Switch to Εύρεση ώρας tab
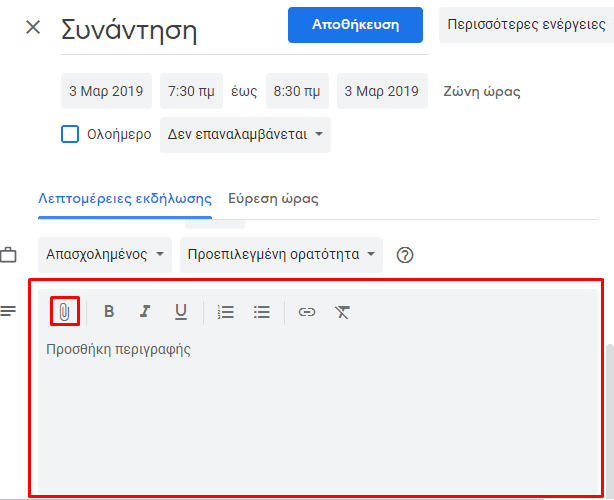Viewport: 614px width, 500px height. [273, 199]
